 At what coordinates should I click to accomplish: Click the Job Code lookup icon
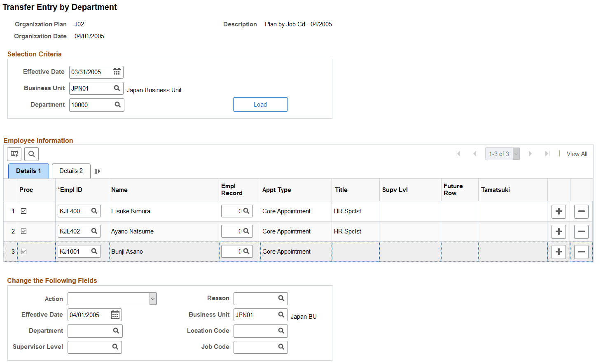click(281, 347)
